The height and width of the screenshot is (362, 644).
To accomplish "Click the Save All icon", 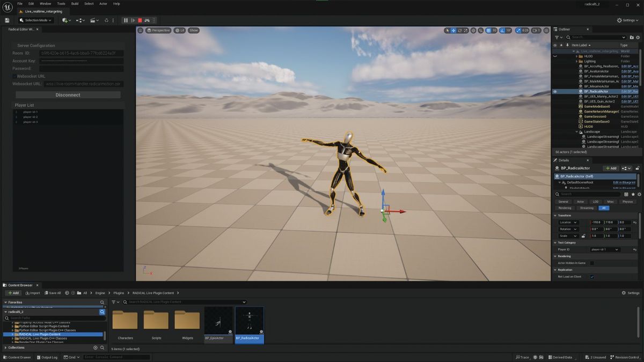I will [53, 293].
